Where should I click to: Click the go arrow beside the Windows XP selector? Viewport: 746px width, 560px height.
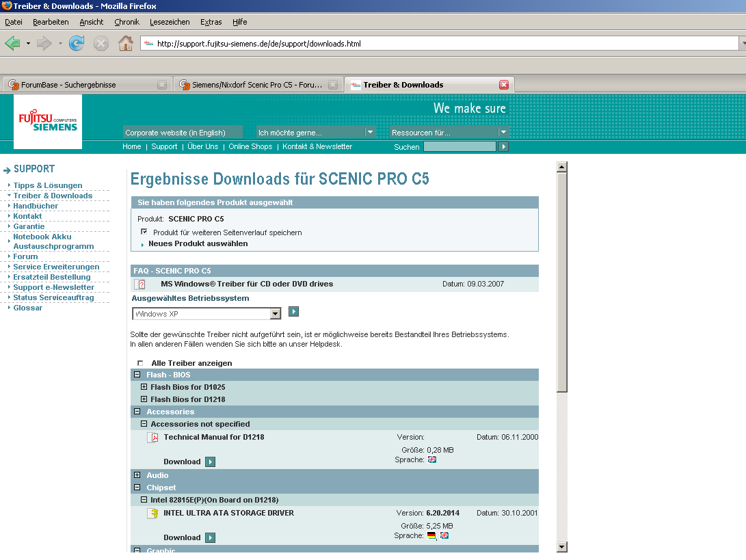tap(293, 312)
